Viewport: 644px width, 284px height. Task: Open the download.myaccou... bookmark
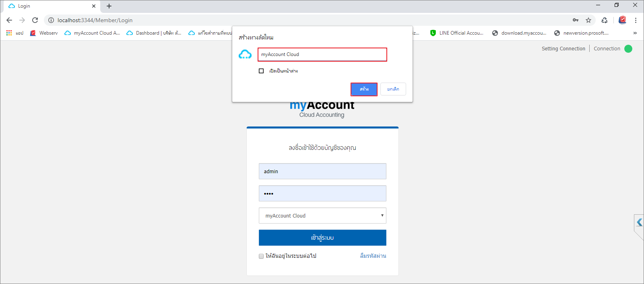pos(519,33)
